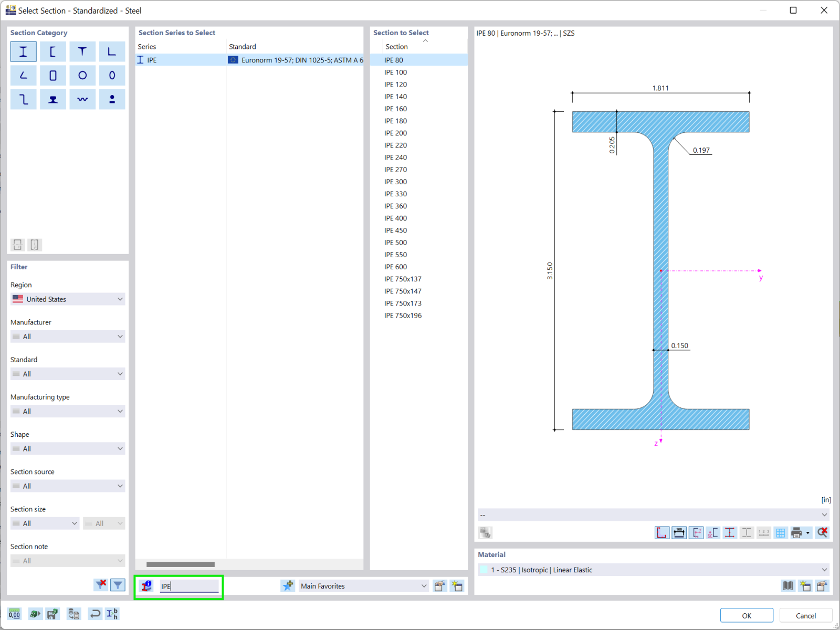The width and height of the screenshot is (840, 630).
Task: Toggle the grid display in preview
Action: (781, 533)
